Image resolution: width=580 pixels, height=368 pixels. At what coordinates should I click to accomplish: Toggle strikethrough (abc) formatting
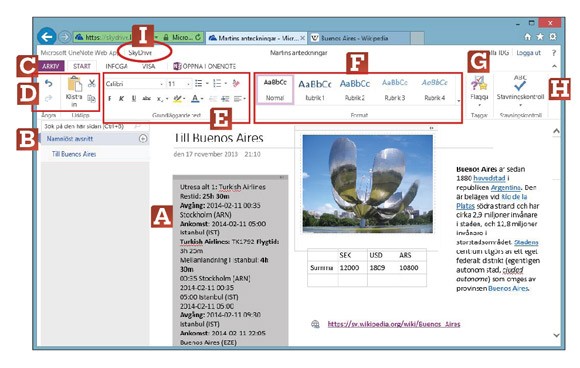coord(146,99)
